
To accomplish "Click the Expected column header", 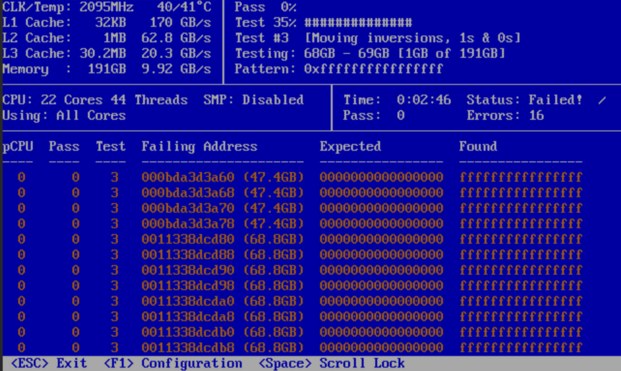I will click(x=351, y=146).
